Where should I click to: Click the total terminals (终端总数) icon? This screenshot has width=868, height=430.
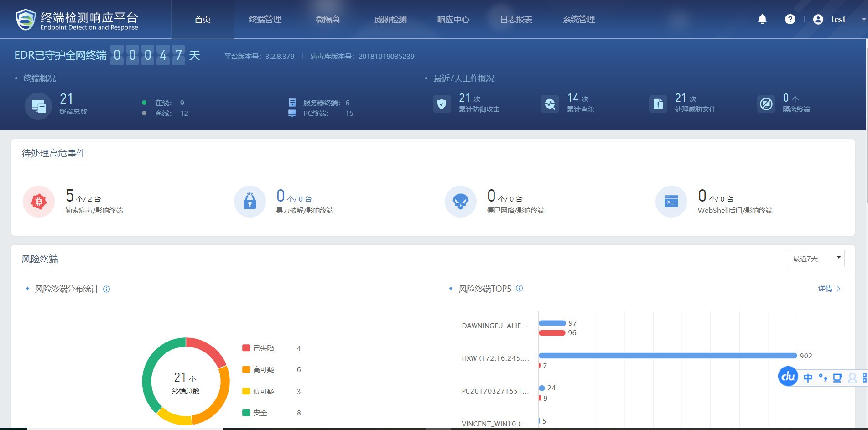(38, 106)
